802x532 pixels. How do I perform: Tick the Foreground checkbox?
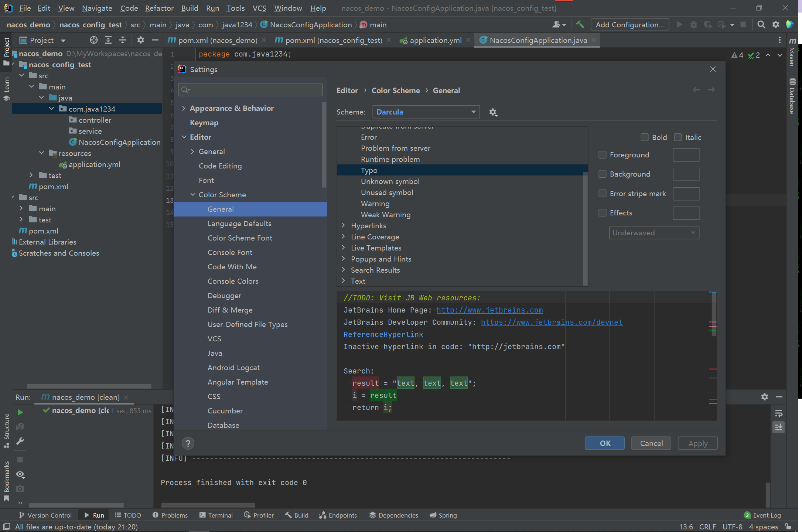coord(603,155)
